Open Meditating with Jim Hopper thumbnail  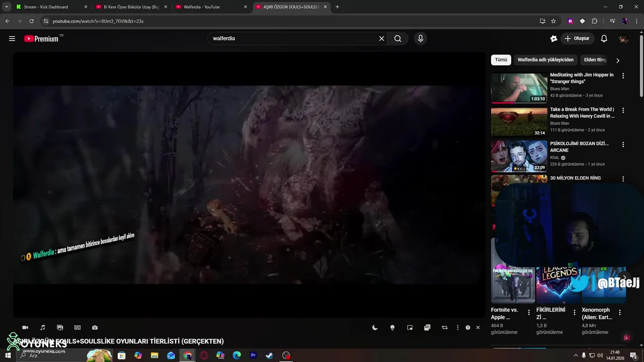519,88
